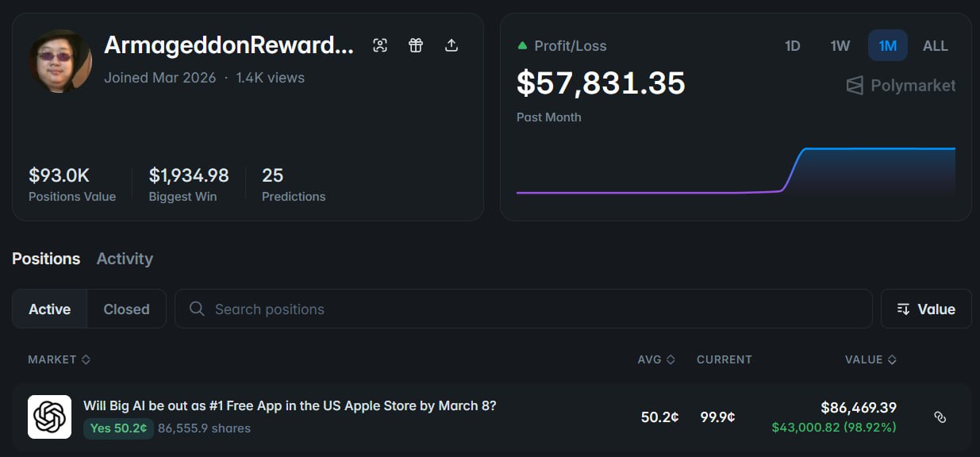This screenshot has width=980, height=457.
Task: Click the green Profit/Loss triangle icon
Action: pos(522,46)
